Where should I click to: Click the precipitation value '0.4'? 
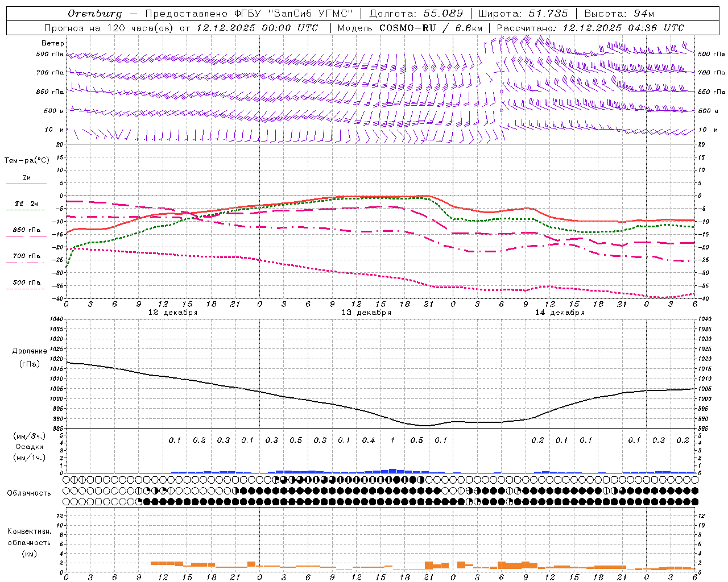pos(369,440)
